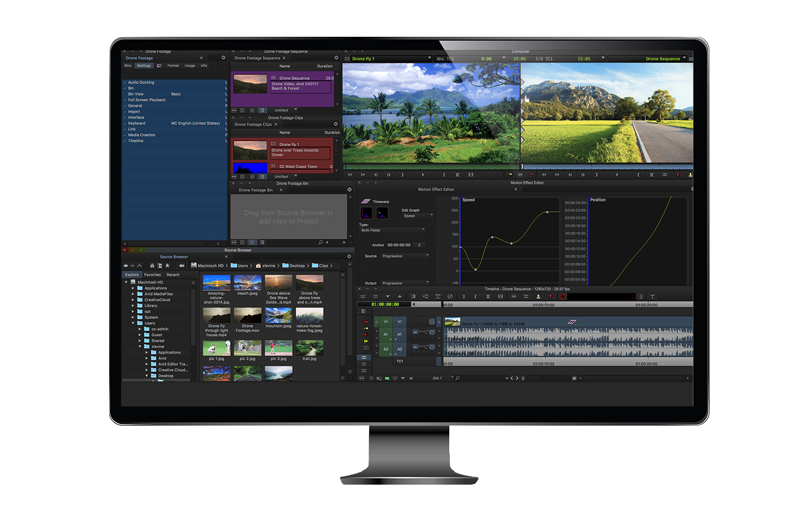Click Users in the Source Browser path
The height and width of the screenshot is (515, 812).
click(240, 266)
